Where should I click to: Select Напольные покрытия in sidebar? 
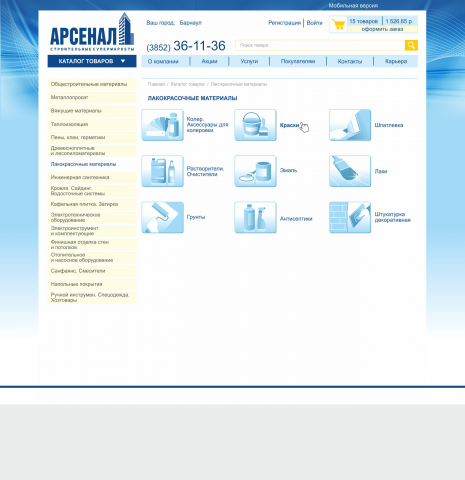(x=92, y=284)
